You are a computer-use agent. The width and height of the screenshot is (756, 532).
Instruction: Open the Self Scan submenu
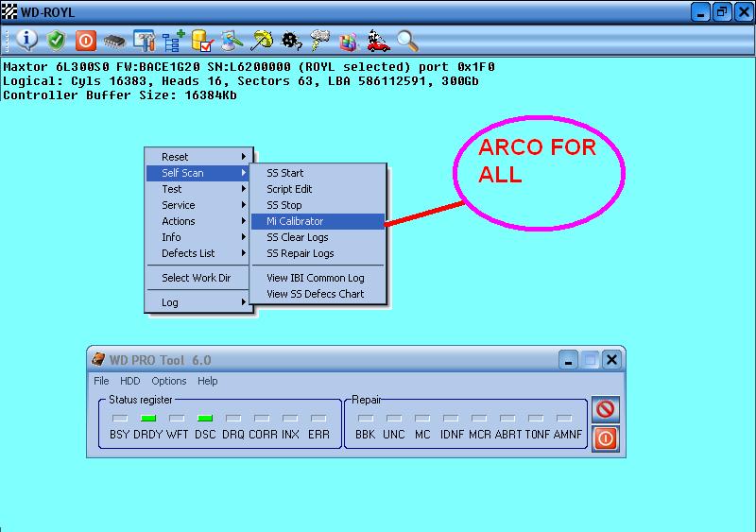coord(199,173)
